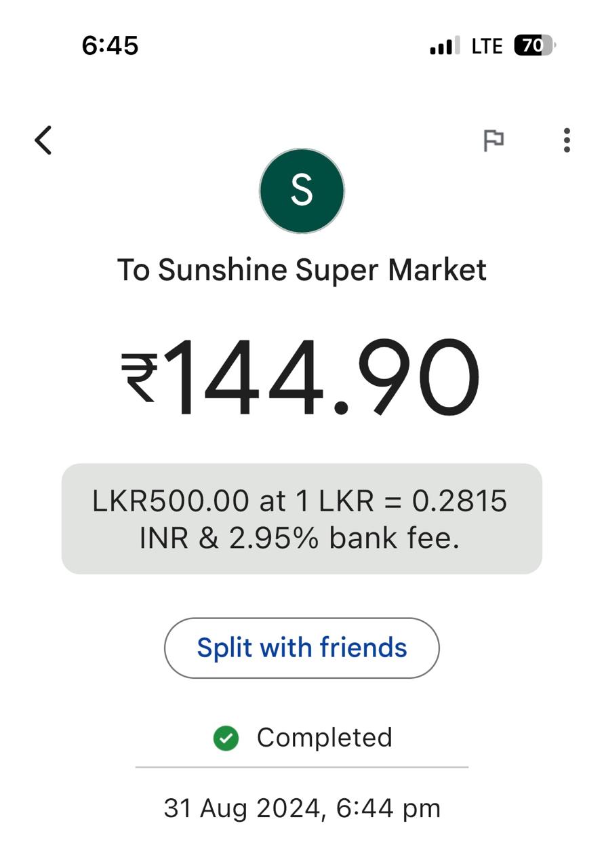Select the LKR500.00 original amount text
The width and height of the screenshot is (604, 868).
coord(171,501)
